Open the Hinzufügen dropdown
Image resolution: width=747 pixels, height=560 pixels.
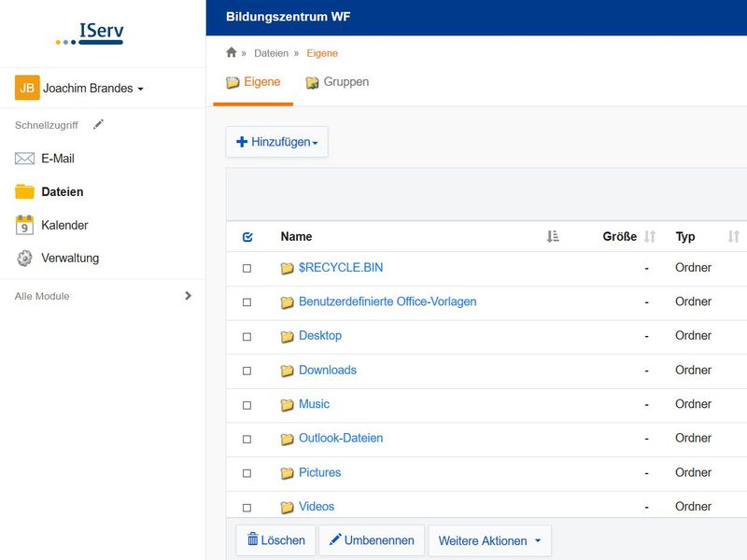click(276, 142)
